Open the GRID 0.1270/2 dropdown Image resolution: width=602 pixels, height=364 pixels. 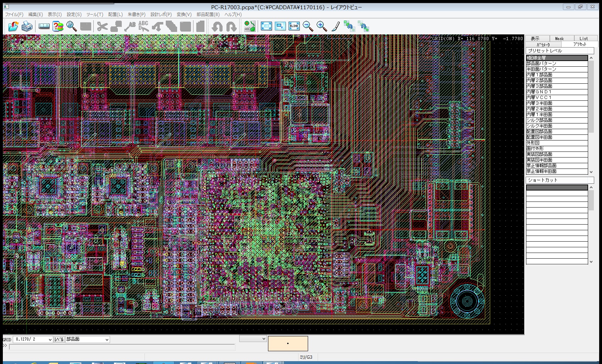click(33, 340)
